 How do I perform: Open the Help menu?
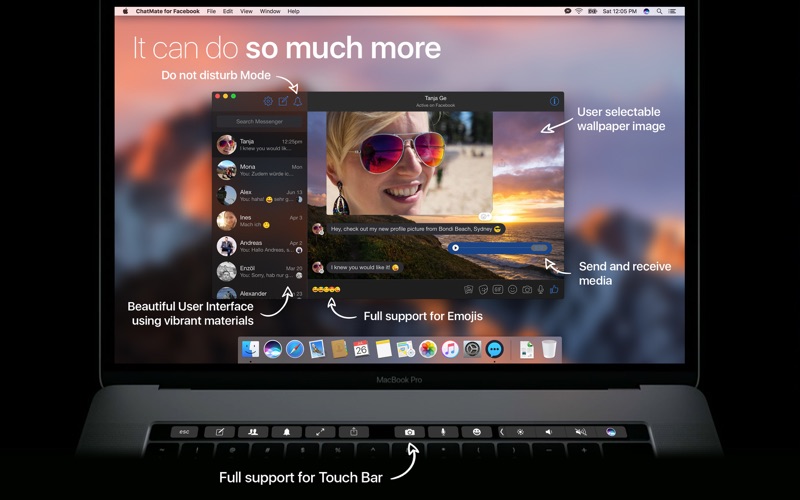pyautogui.click(x=293, y=11)
